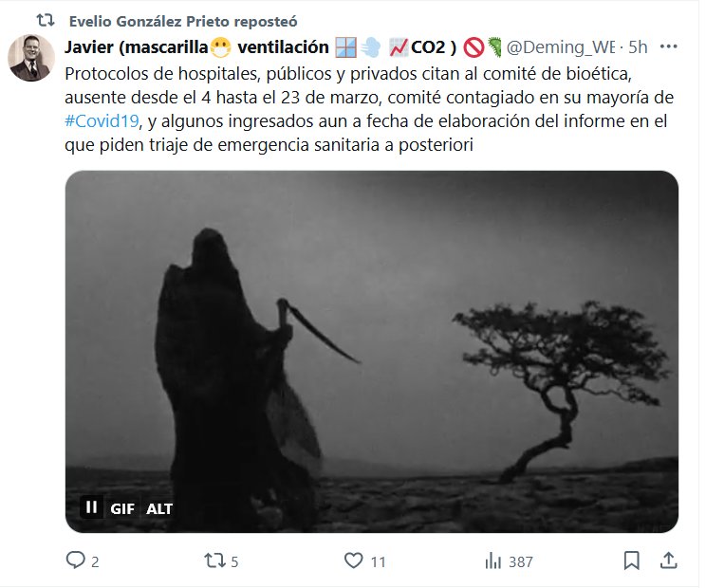Click the GIF label badge

point(122,509)
